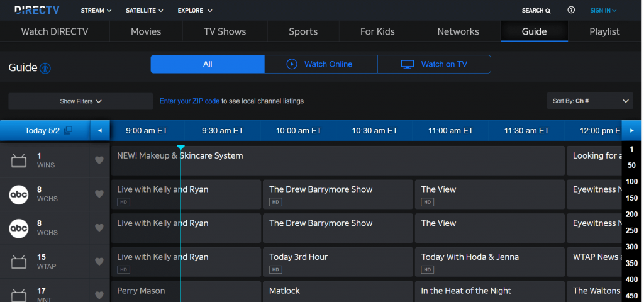This screenshot has width=644, height=302.
Task: Click the 11:30 am ET time header
Action: coord(526,131)
